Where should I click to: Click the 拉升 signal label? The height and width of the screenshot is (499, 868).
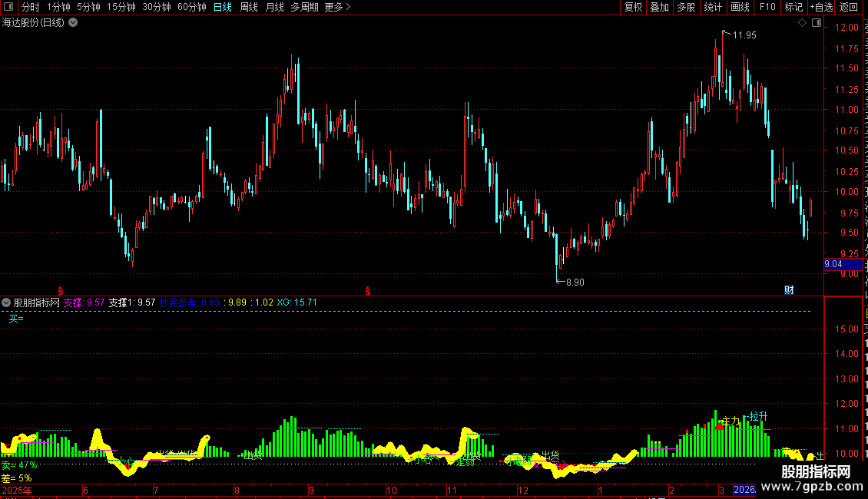[x=758, y=416]
